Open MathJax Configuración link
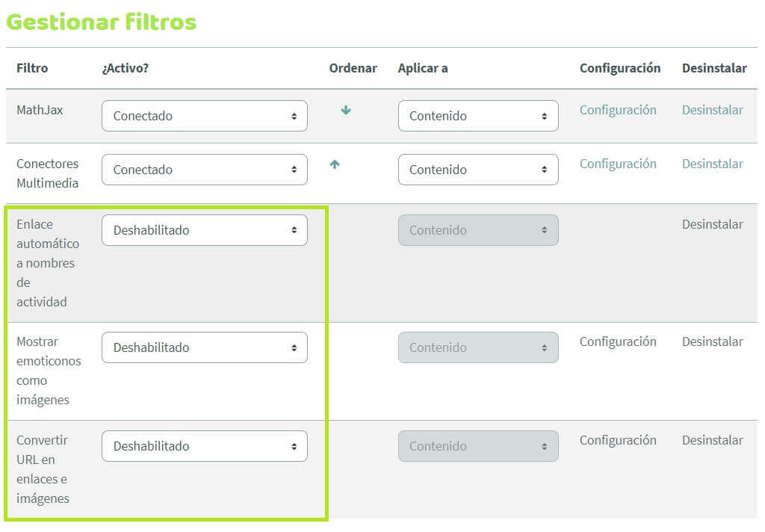Screen dimensions: 765x532 (x=618, y=111)
